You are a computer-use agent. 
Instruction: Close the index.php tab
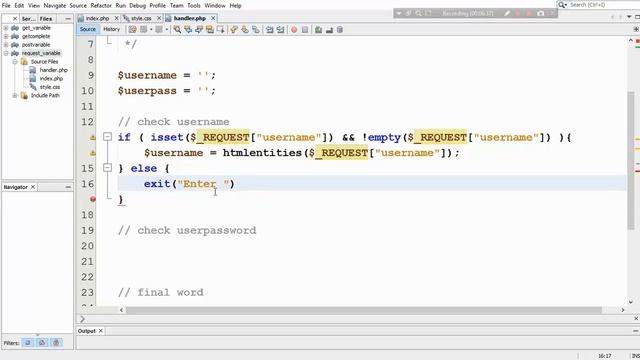[x=116, y=18]
